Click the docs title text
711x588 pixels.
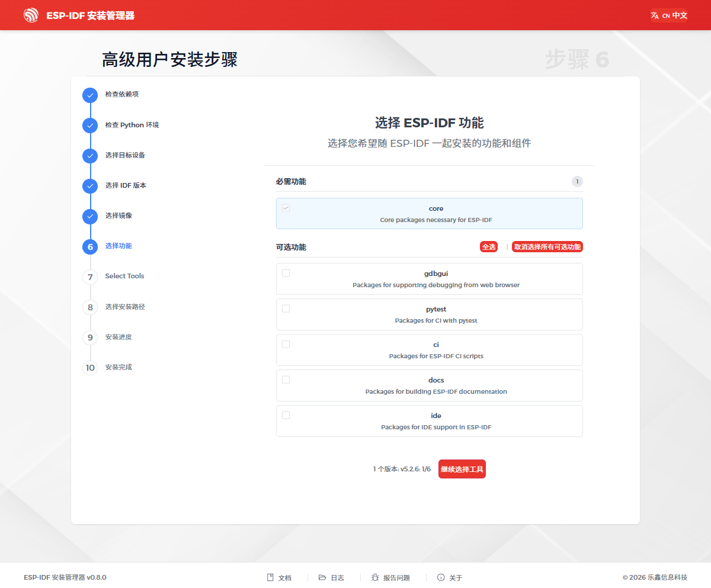click(436, 380)
